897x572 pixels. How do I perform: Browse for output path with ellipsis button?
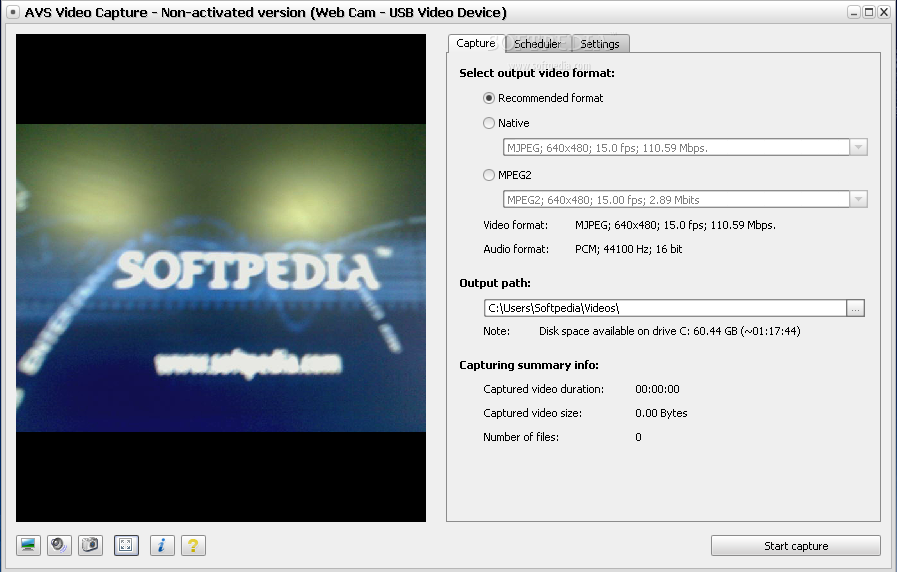point(855,308)
